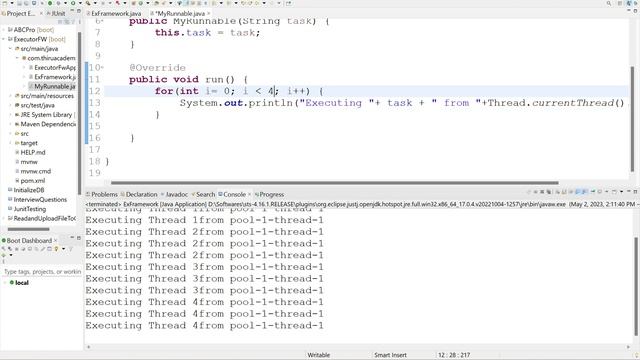Image resolution: width=640 pixels, height=360 pixels.
Task: Click the Run green play toolbar icon
Action: coord(73,3)
